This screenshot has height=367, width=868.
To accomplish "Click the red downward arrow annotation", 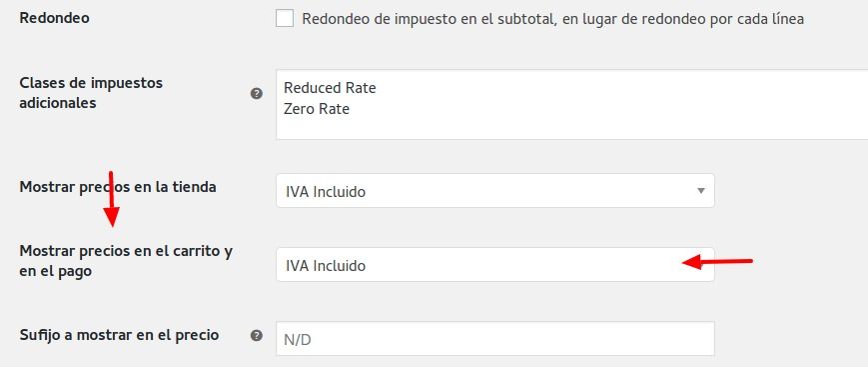I will coord(112,199).
